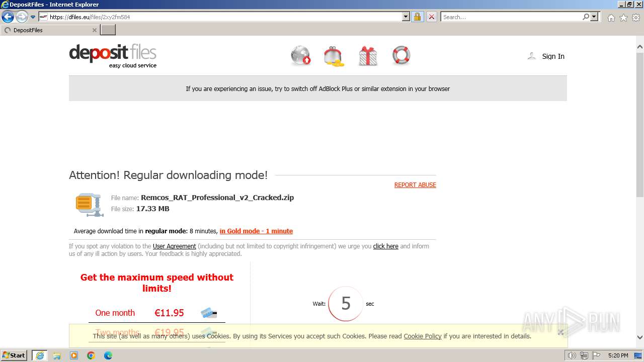Open the Cookie Policy link
The image size is (644, 362).
(x=423, y=336)
